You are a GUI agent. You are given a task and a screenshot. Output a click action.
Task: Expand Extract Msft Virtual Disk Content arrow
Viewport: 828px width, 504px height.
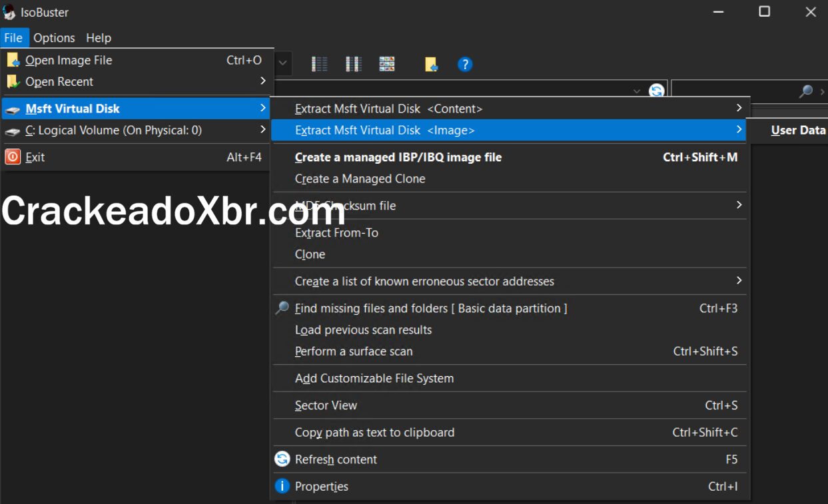(739, 108)
